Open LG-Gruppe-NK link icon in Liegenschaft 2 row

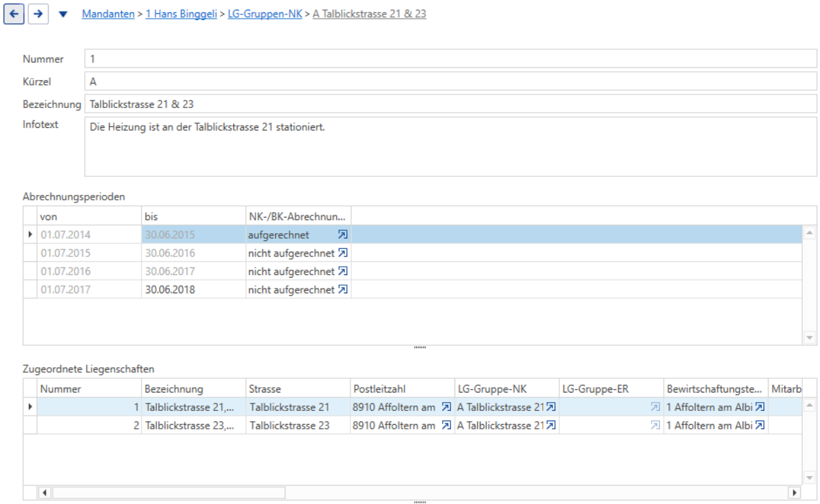coord(551,425)
